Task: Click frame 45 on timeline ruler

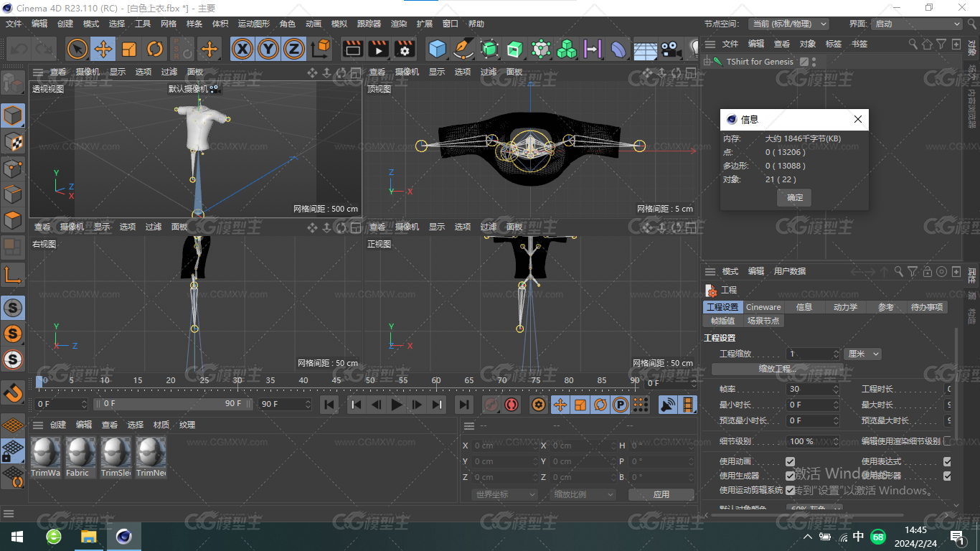Action: [x=336, y=380]
